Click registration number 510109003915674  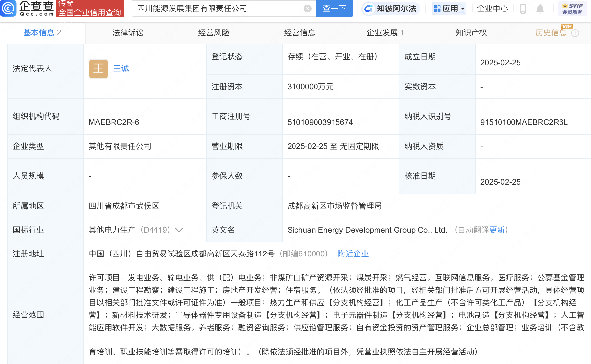click(320, 122)
